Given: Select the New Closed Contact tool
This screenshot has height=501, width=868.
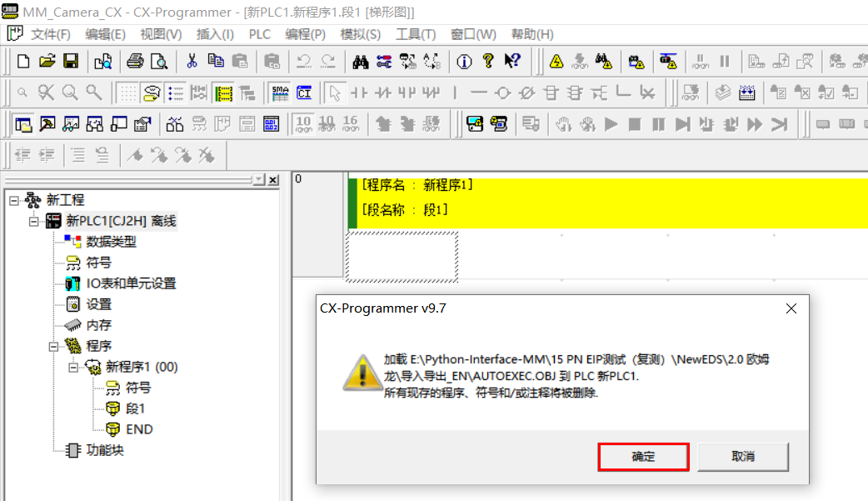Looking at the screenshot, I should [x=385, y=93].
